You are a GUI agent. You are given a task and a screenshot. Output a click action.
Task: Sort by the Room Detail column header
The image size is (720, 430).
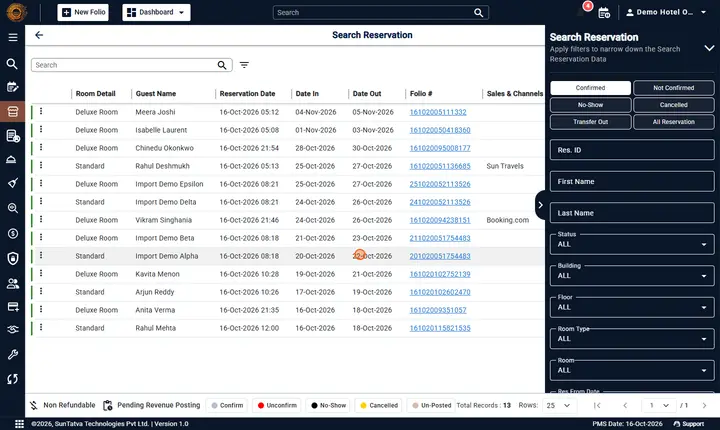(x=96, y=94)
